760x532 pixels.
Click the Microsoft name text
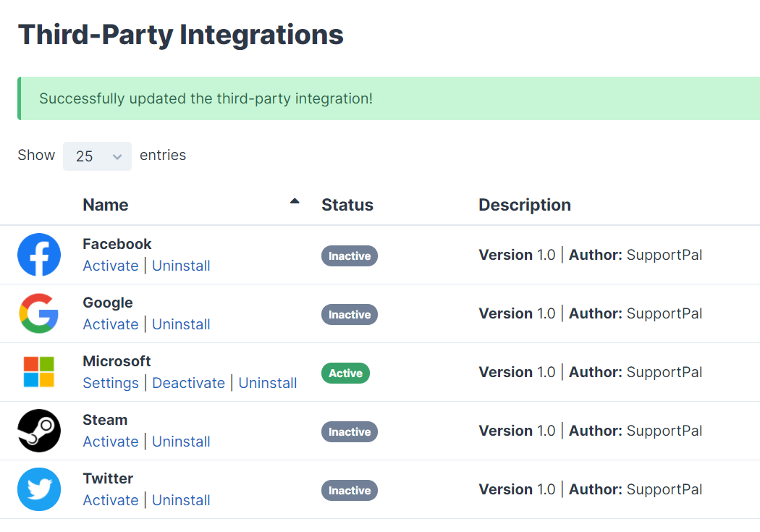coord(117,361)
